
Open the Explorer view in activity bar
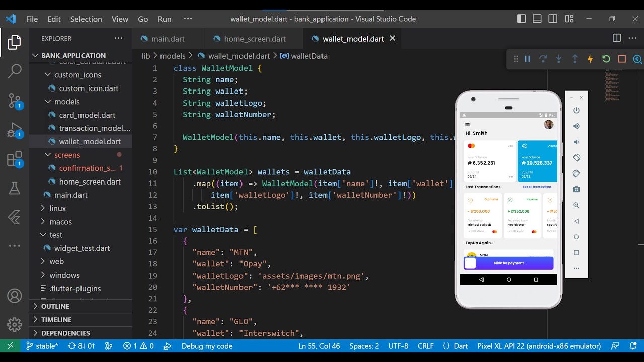[14, 42]
